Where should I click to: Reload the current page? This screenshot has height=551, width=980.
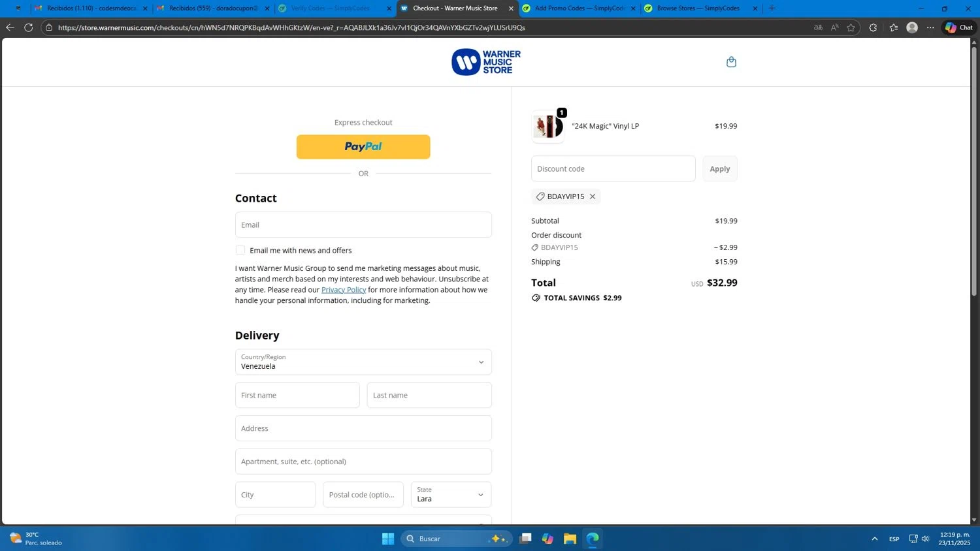point(28,27)
